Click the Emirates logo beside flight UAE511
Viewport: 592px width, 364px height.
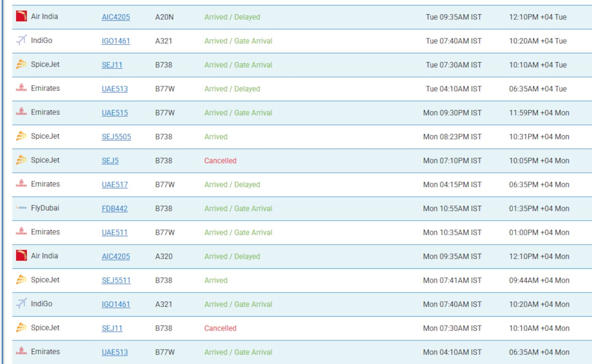[21, 232]
